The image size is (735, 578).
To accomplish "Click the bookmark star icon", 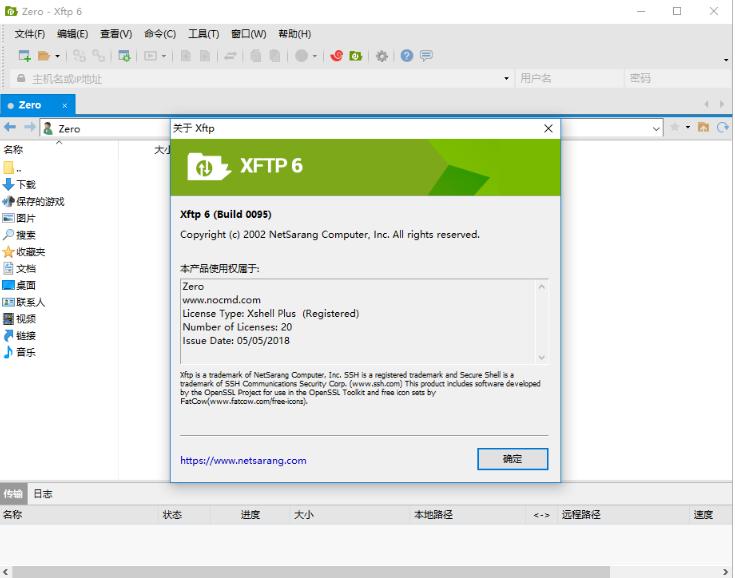I will coord(675,127).
